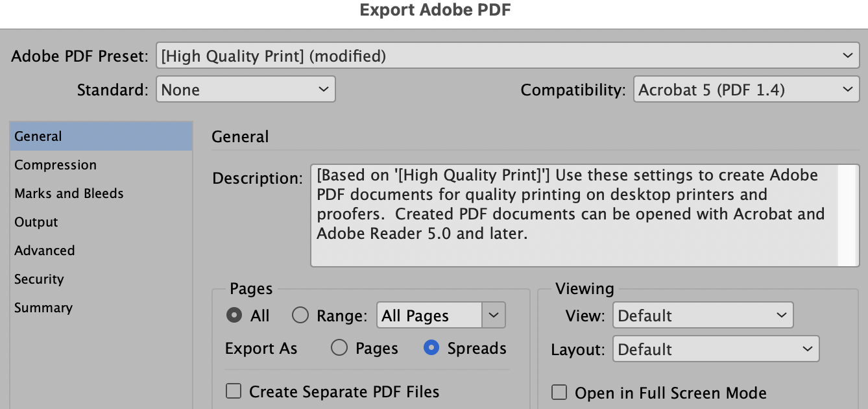Choose to export as Pages instead of Spreads
Viewport: 868px width, 409px height.
coord(340,348)
